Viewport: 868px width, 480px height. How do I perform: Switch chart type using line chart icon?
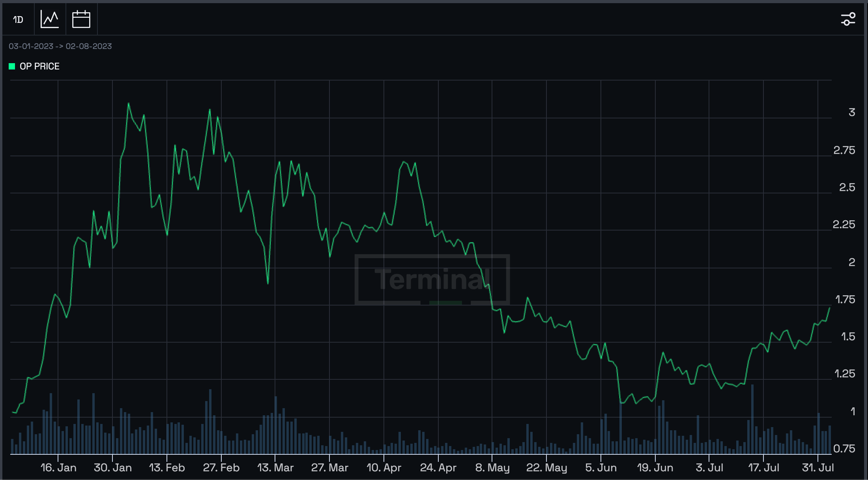pyautogui.click(x=50, y=19)
